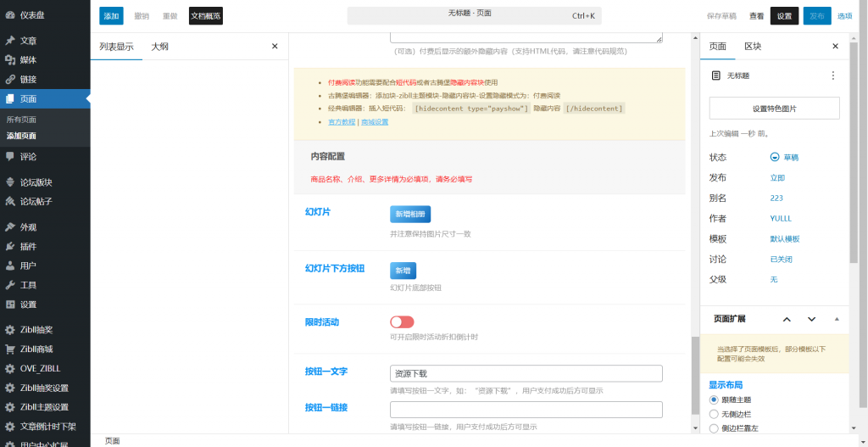Switch to the 大纲 tab
The width and height of the screenshot is (868, 447).
point(160,47)
